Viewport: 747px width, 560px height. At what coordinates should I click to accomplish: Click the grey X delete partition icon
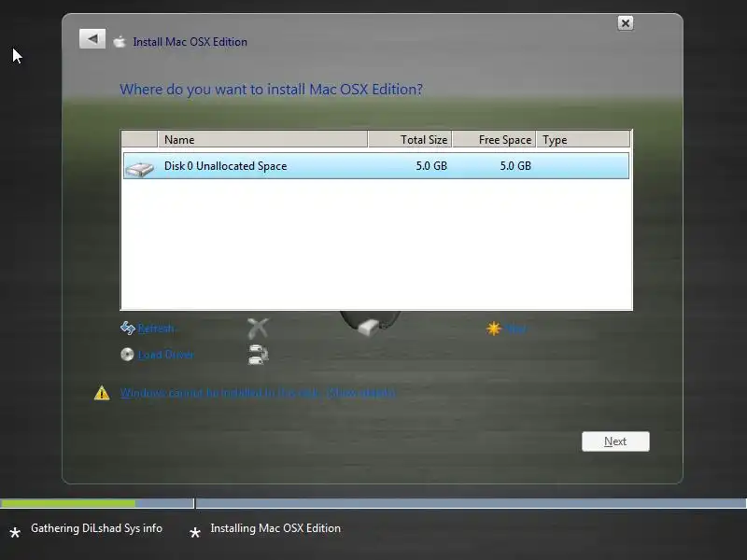(258, 329)
